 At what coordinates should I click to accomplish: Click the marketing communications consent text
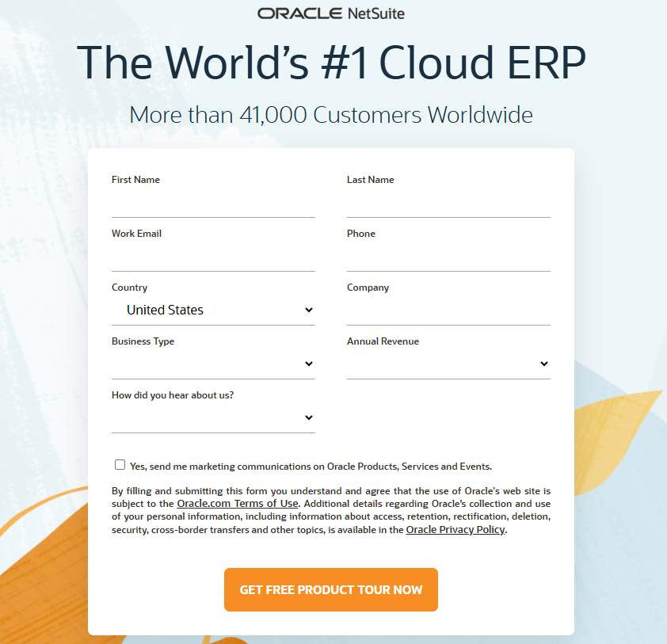coord(311,467)
